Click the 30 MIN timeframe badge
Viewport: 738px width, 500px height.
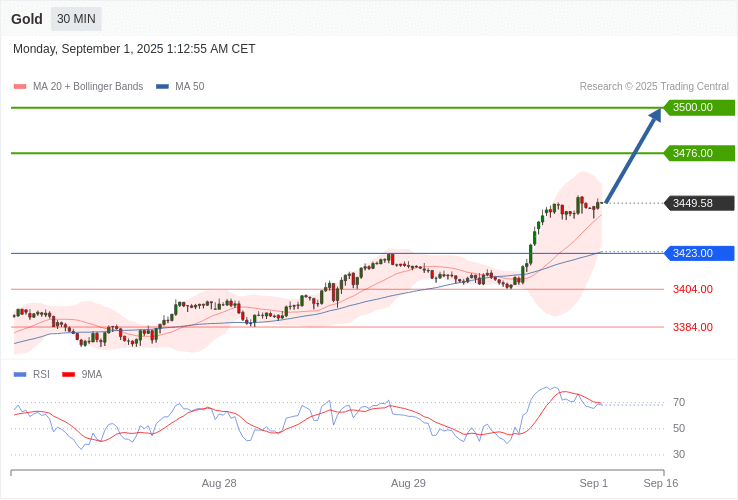point(76,19)
